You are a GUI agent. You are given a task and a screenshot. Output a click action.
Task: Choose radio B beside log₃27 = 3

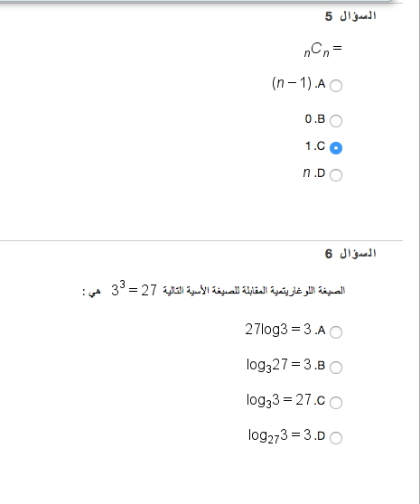[x=336, y=367]
